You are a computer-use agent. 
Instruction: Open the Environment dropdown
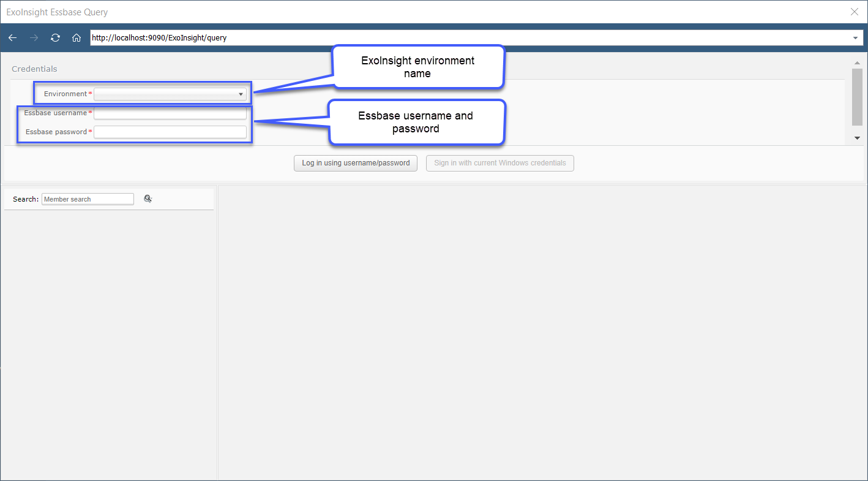click(170, 94)
